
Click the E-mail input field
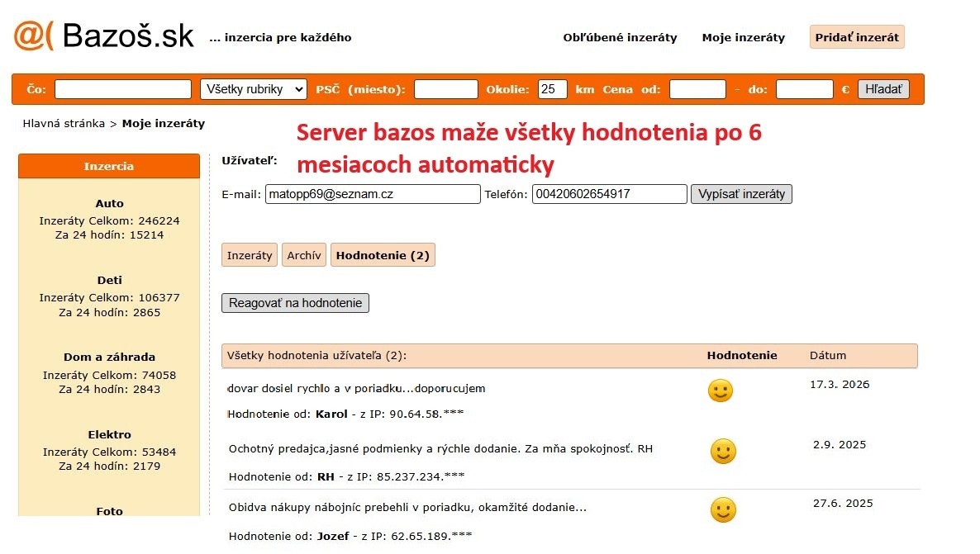[x=373, y=194]
